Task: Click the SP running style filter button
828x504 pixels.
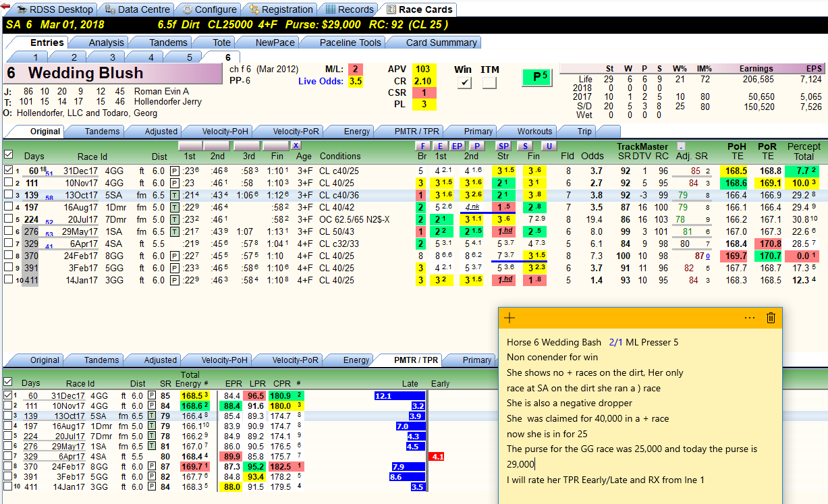Action: [x=503, y=146]
